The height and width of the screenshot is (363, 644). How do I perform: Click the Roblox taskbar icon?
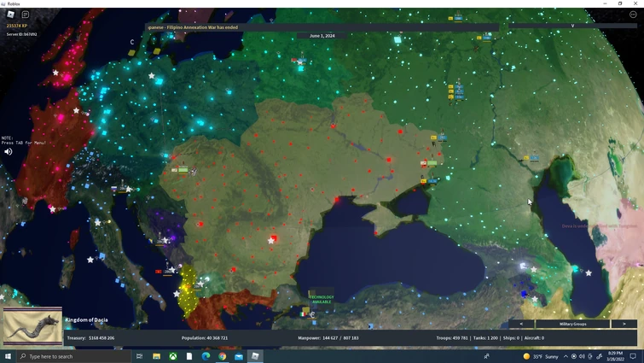pos(255,356)
